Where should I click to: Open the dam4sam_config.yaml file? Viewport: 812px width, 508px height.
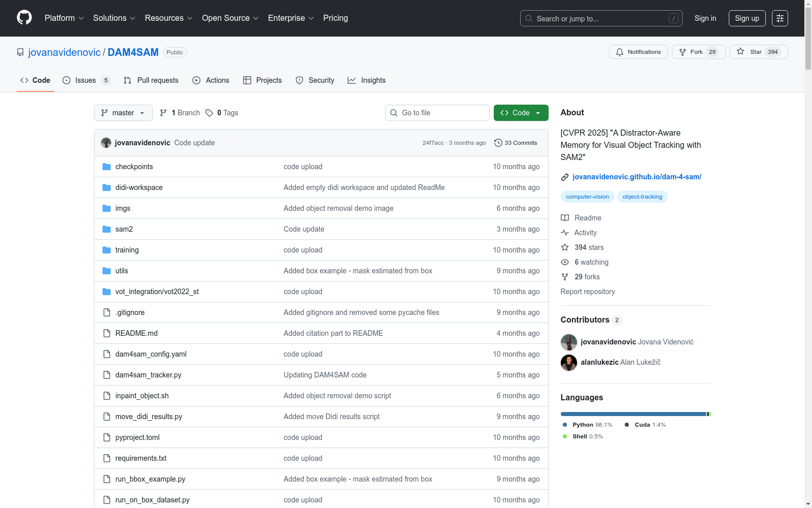coord(151,354)
